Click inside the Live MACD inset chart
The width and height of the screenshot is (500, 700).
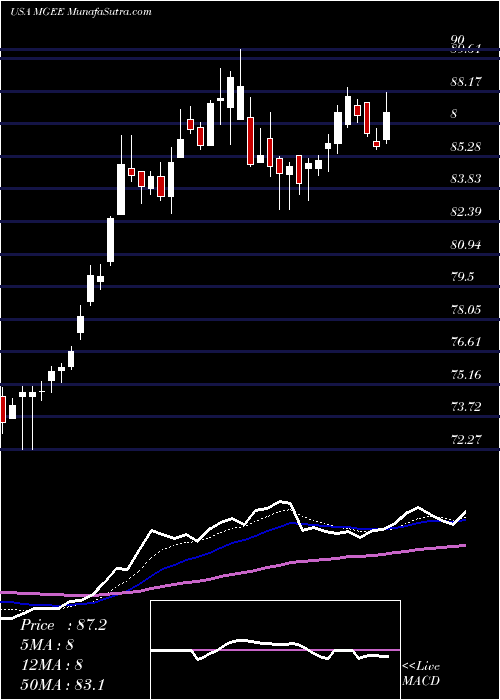(x=275, y=650)
